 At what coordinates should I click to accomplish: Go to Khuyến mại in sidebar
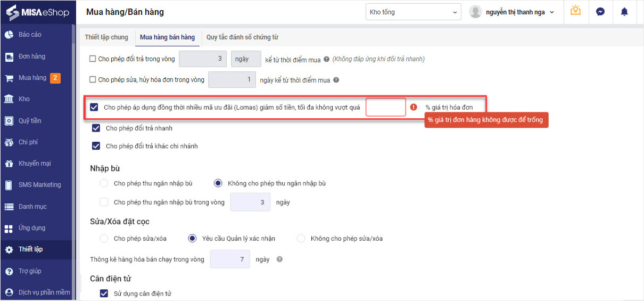click(x=35, y=164)
